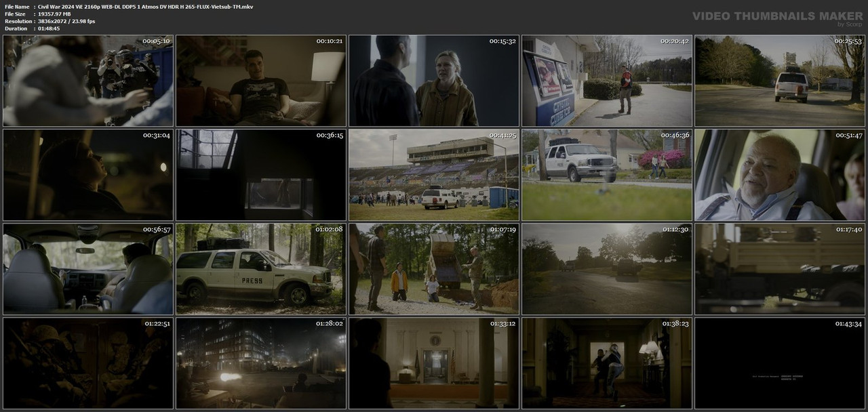Click the duration value 01:48:45
Screen dimensions: 868x412
(x=49, y=28)
